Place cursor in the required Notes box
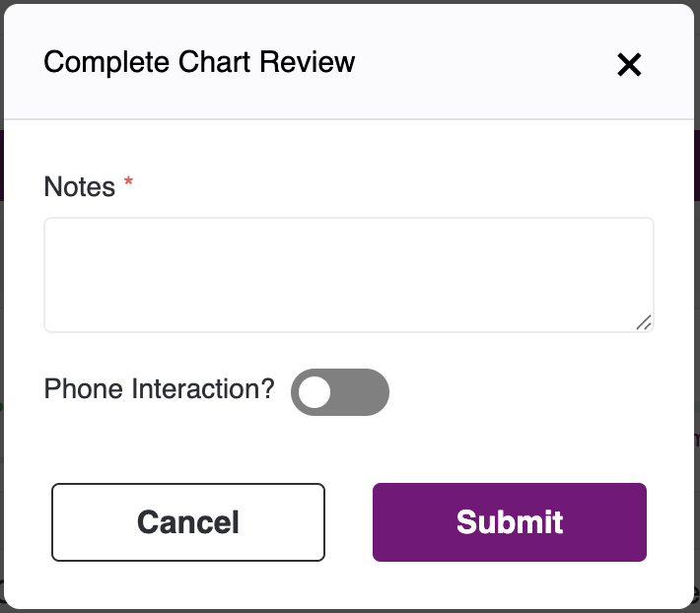The height and width of the screenshot is (613, 700). (x=349, y=275)
